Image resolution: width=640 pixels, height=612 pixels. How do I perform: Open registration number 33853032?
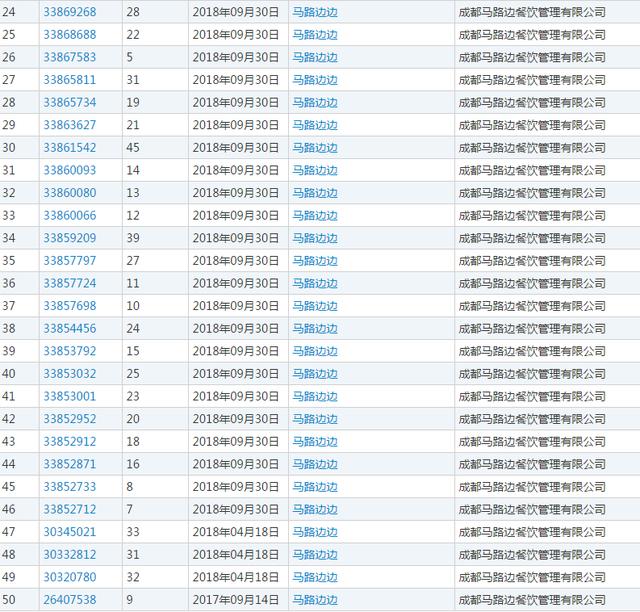(x=70, y=374)
